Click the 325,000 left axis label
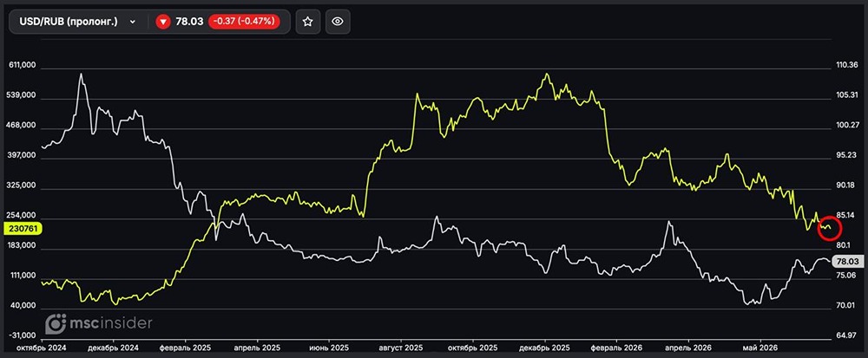This screenshot has width=868, height=358. click(23, 186)
